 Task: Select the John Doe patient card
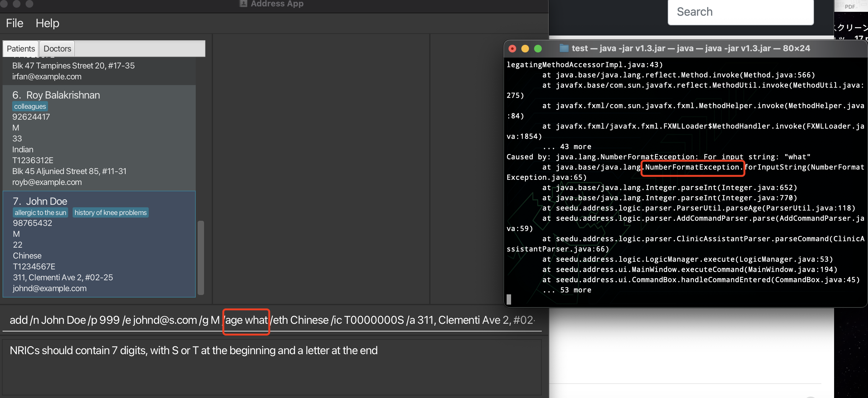point(99,244)
